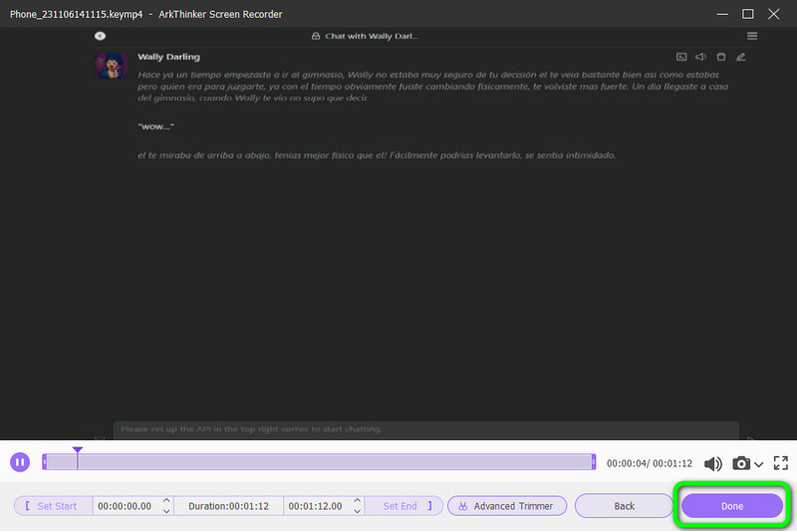The height and width of the screenshot is (532, 797).
Task: Click the Chat with Wally Darl... title
Action: click(x=372, y=36)
